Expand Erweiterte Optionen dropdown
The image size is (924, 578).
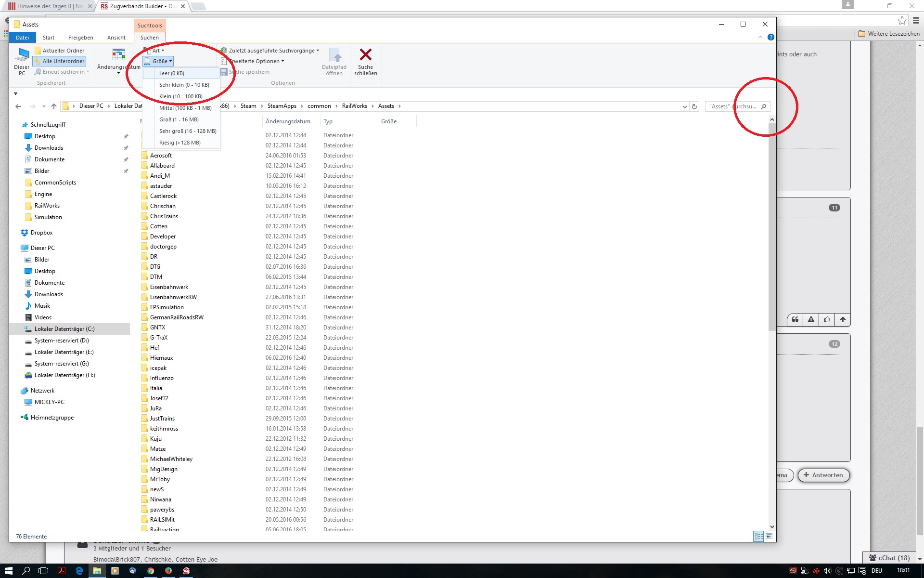click(255, 61)
